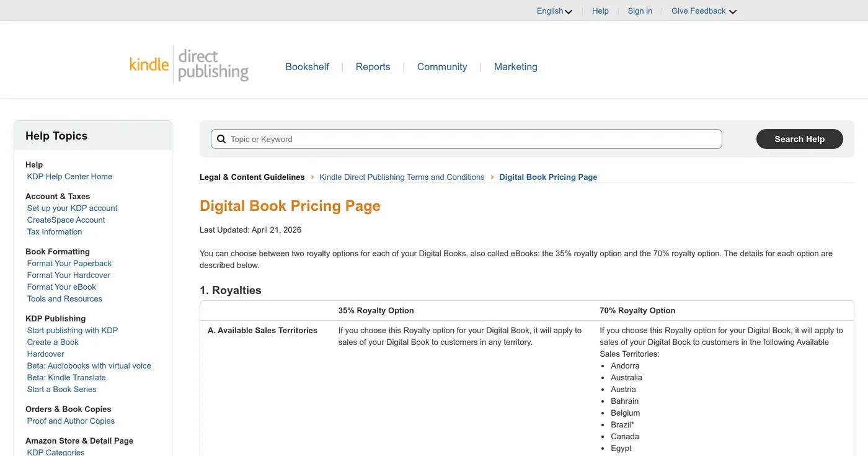The image size is (868, 456).
Task: Open the Hardcover sidebar link
Action: click(x=45, y=354)
